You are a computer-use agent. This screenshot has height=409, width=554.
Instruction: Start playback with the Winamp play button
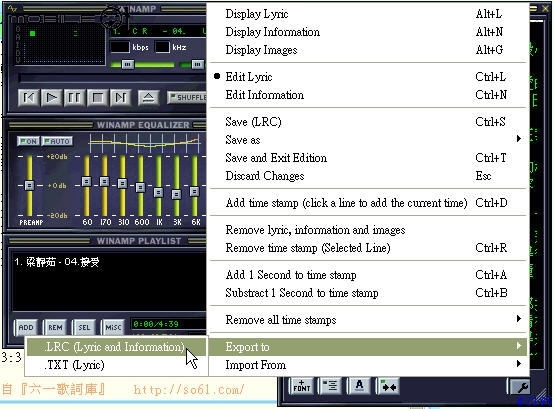[x=52, y=97]
